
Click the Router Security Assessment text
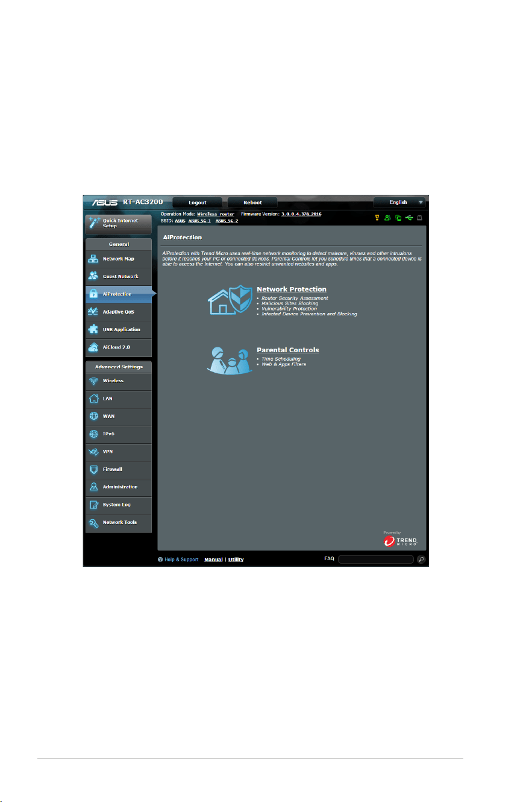point(295,298)
